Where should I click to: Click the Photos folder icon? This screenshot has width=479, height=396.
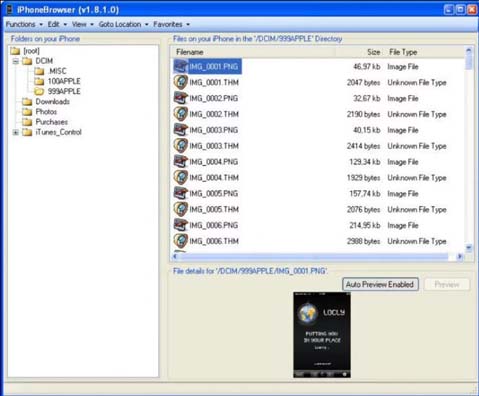pyautogui.click(x=27, y=112)
